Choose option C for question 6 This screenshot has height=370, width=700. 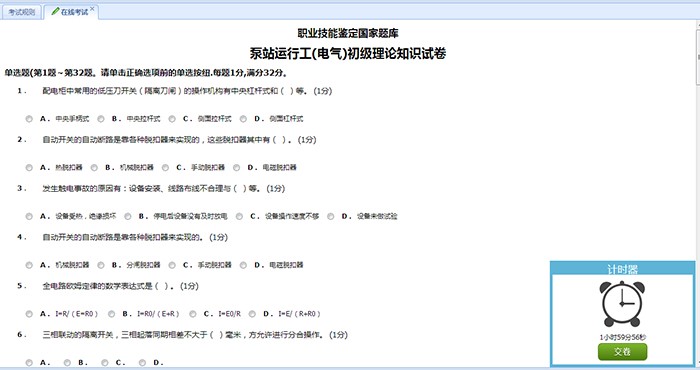tap(104, 362)
